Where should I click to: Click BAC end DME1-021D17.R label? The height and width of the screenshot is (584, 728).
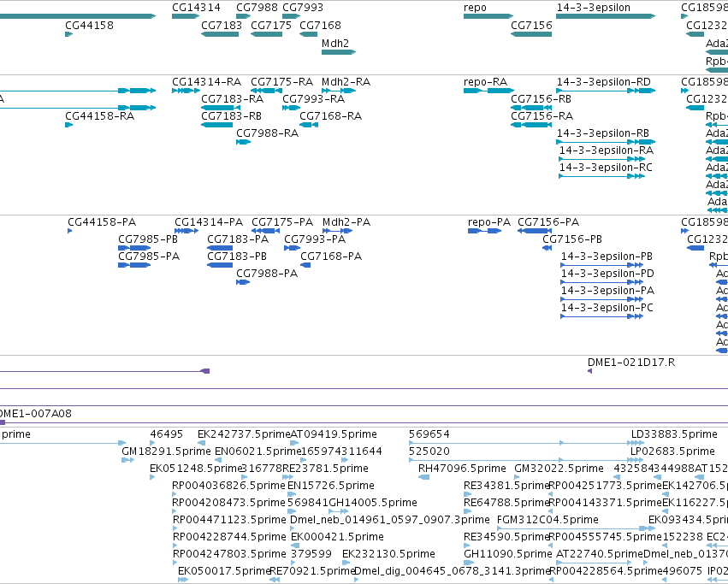click(x=631, y=363)
